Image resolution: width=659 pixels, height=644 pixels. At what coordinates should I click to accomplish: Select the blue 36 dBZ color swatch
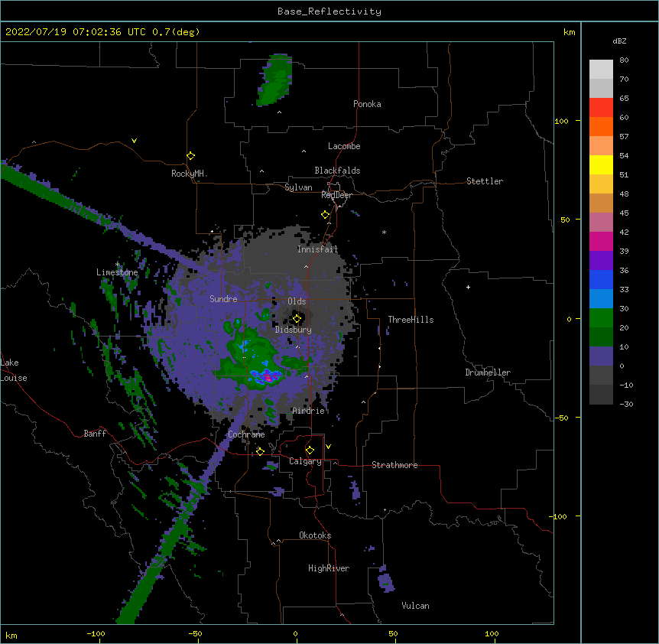[x=601, y=279]
